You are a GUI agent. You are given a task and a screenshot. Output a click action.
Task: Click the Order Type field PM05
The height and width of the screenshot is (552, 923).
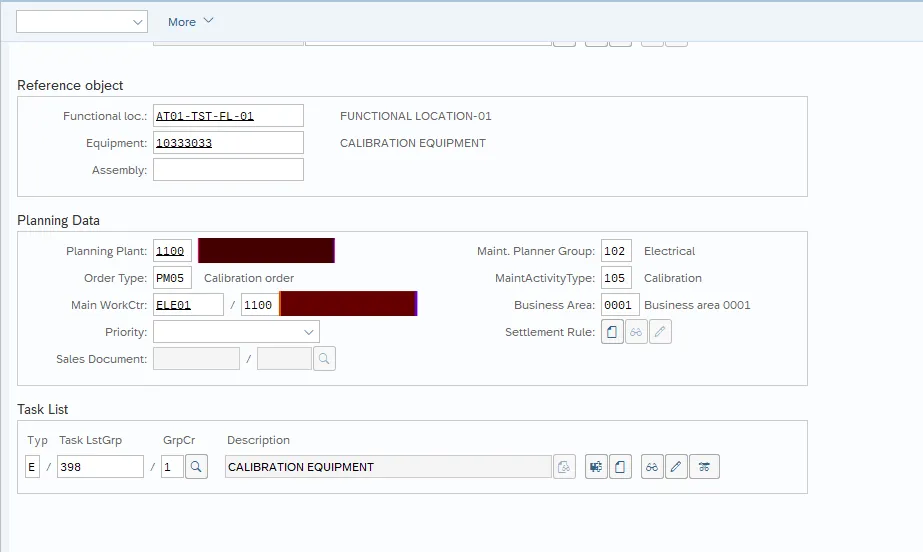(x=172, y=278)
